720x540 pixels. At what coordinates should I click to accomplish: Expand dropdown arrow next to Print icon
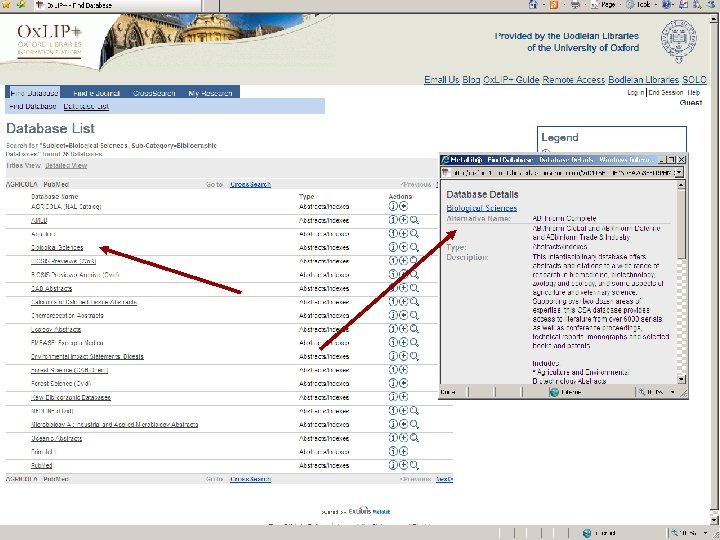585,5
